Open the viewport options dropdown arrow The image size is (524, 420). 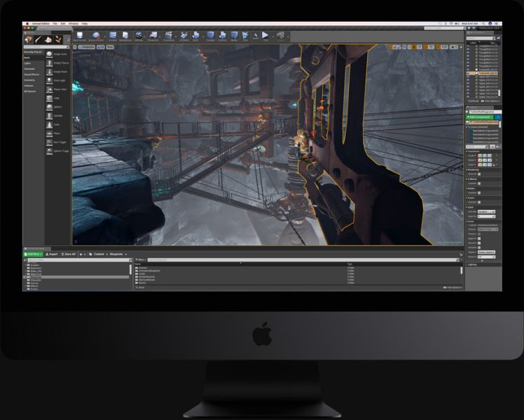tap(75, 47)
